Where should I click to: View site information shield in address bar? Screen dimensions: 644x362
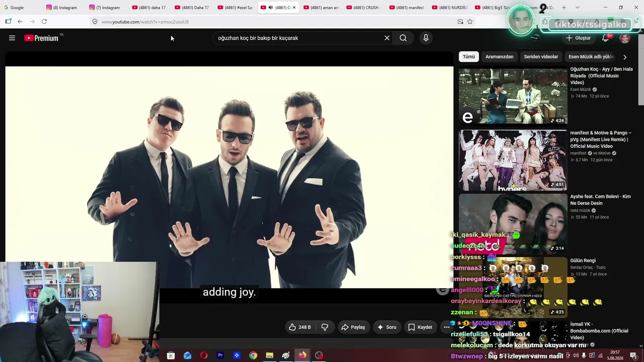click(95, 22)
